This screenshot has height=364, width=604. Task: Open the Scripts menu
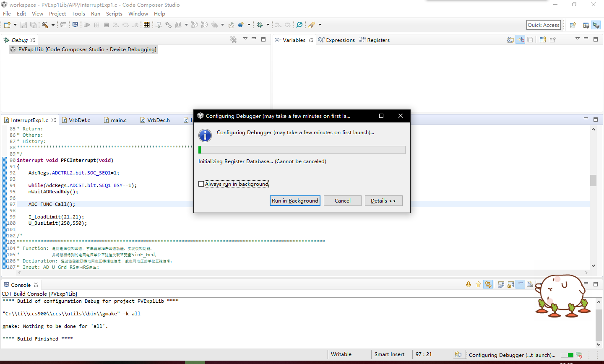114,13
